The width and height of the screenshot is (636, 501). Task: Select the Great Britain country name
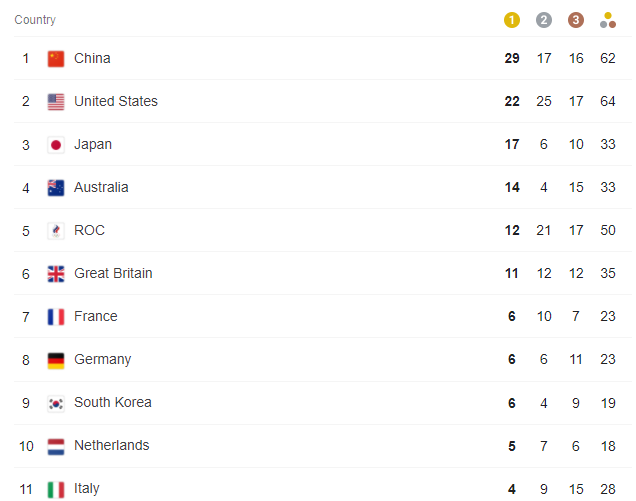pos(113,273)
